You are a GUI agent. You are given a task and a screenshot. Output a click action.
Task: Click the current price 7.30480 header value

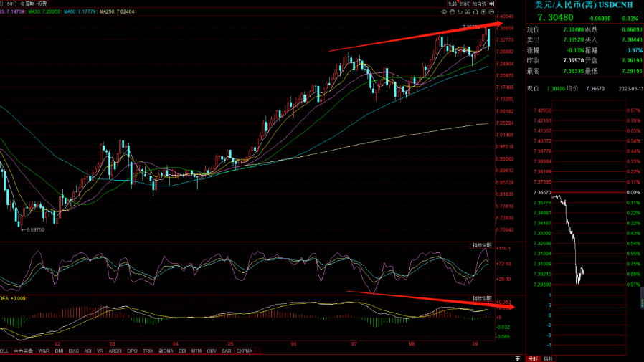(x=555, y=18)
